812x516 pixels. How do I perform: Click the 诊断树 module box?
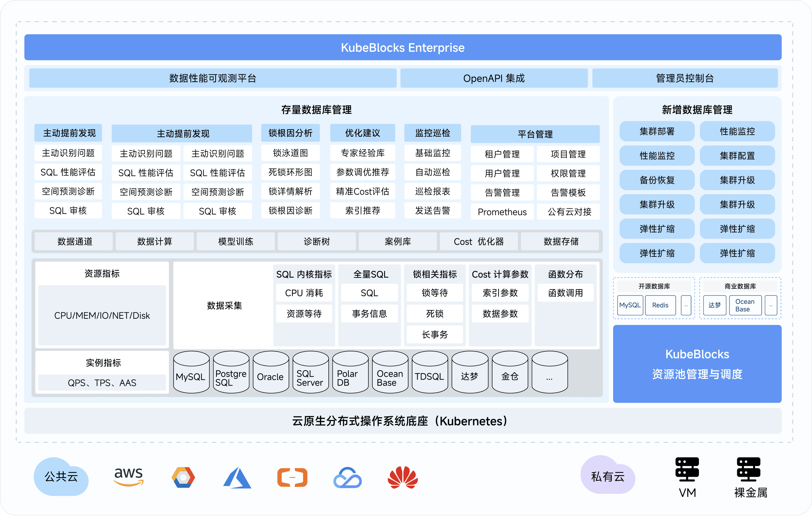click(316, 241)
